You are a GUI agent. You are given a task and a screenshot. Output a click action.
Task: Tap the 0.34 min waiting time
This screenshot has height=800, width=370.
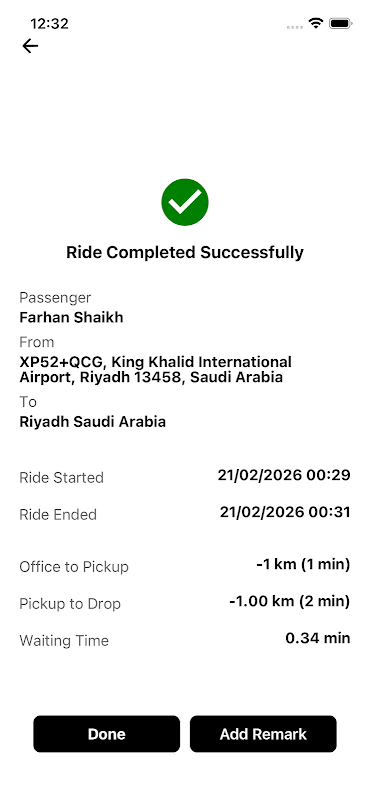click(318, 638)
